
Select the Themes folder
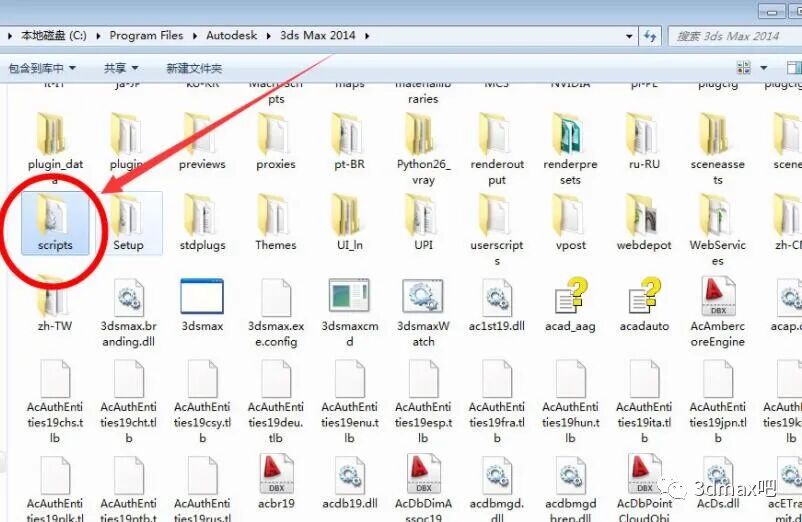click(276, 223)
